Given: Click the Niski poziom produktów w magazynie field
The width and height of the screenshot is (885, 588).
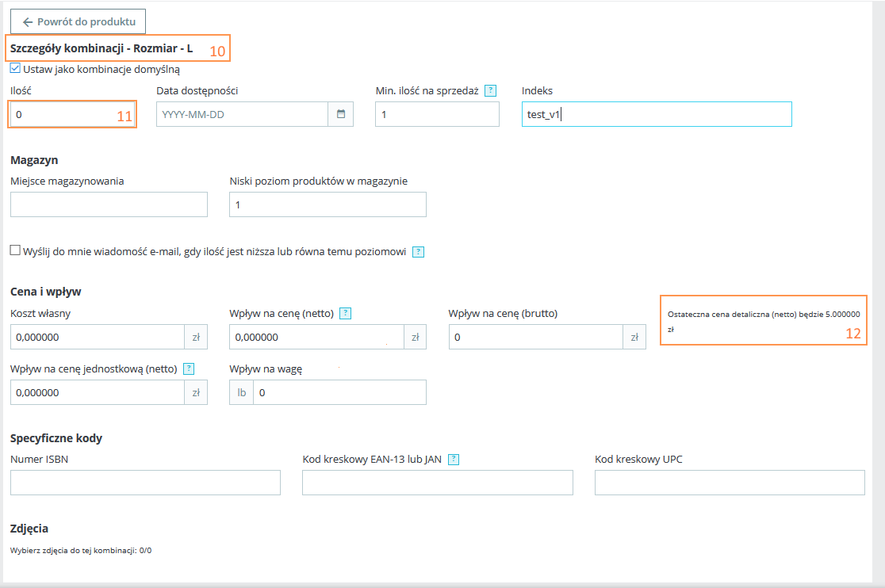Looking at the screenshot, I should [328, 204].
